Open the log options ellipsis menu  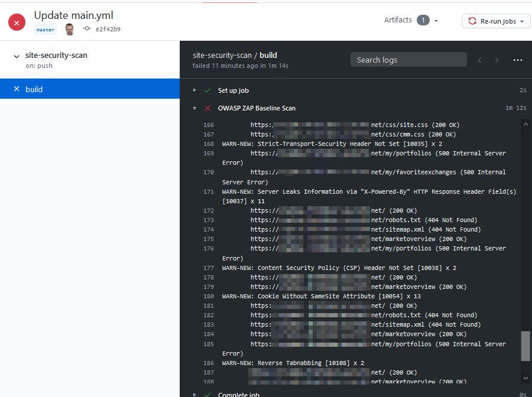518,60
